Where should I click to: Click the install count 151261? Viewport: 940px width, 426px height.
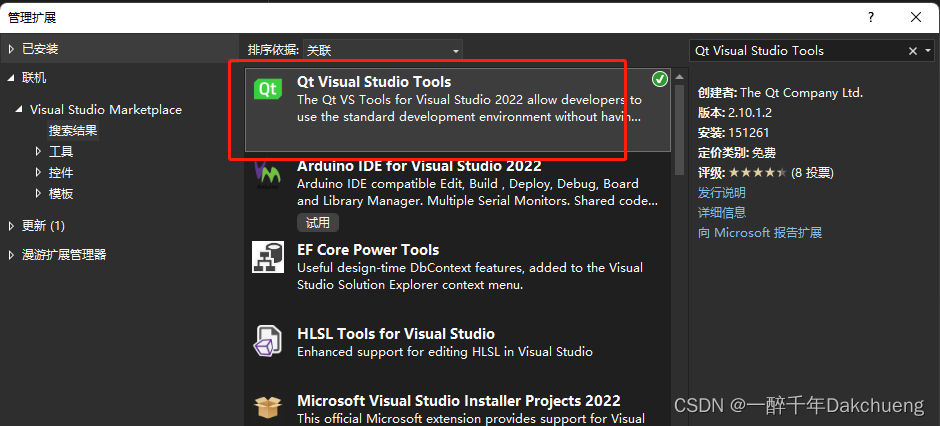749,132
